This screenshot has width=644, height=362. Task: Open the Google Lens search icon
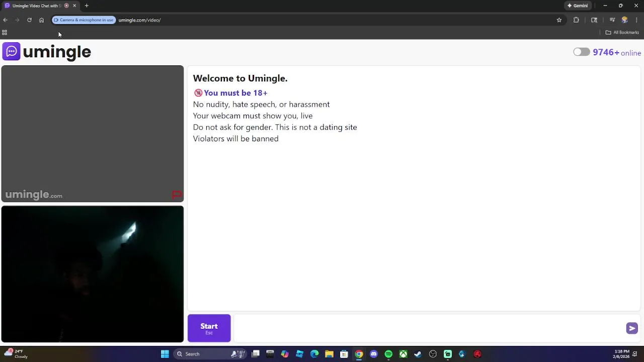pyautogui.click(x=594, y=20)
